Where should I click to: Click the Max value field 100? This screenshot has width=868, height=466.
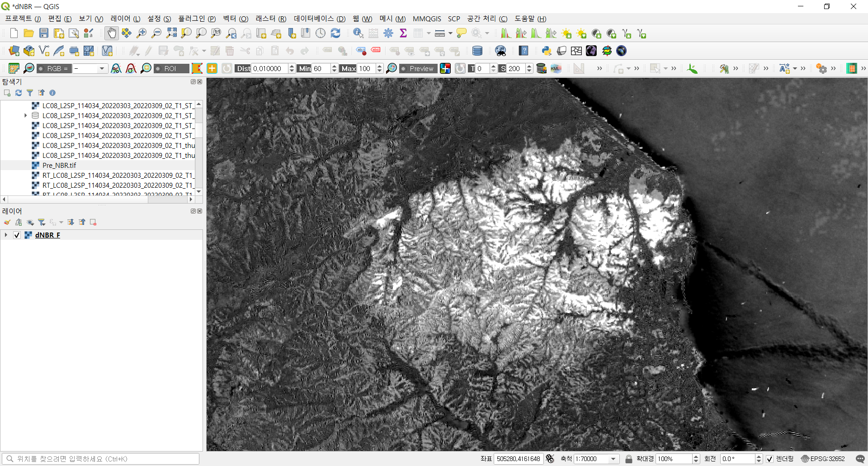coord(366,68)
